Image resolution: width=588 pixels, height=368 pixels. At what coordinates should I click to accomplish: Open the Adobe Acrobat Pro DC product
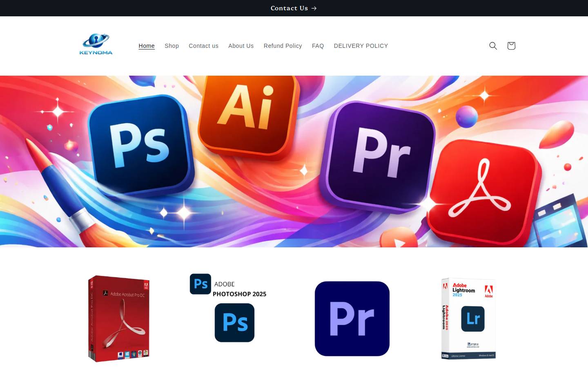click(119, 319)
